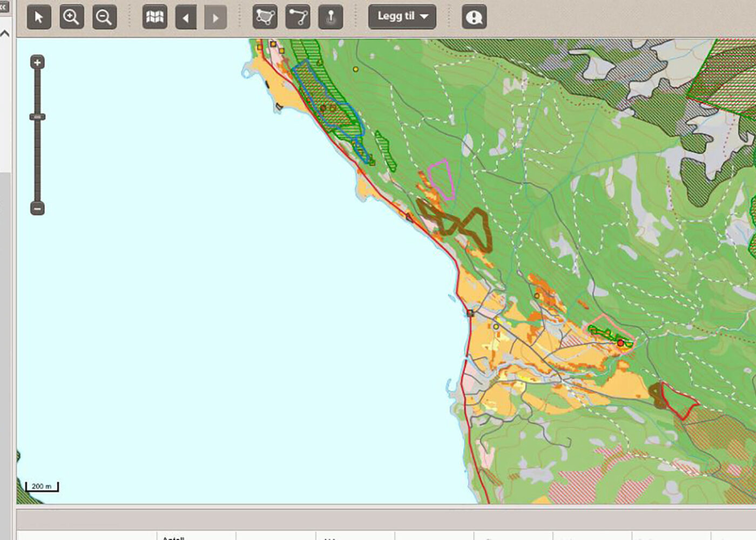The height and width of the screenshot is (540, 756).
Task: Select the arrow pointer tool
Action: [39, 17]
